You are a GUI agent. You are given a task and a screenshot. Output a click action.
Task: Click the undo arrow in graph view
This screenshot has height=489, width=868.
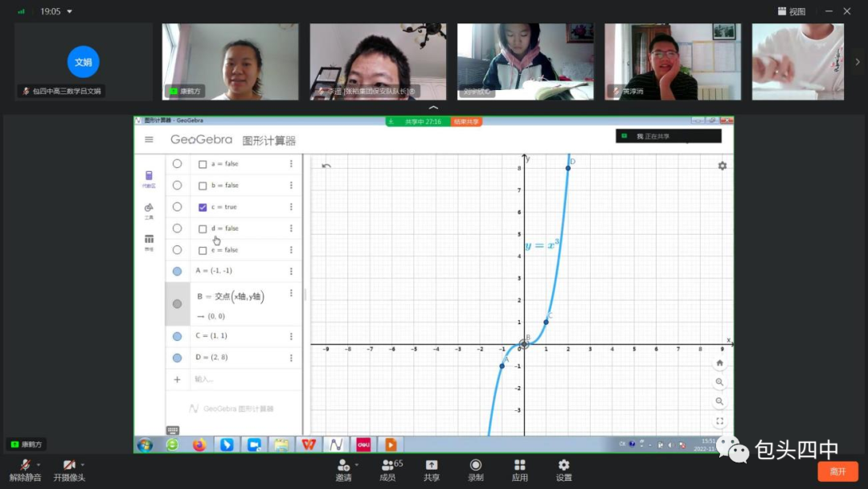point(326,166)
